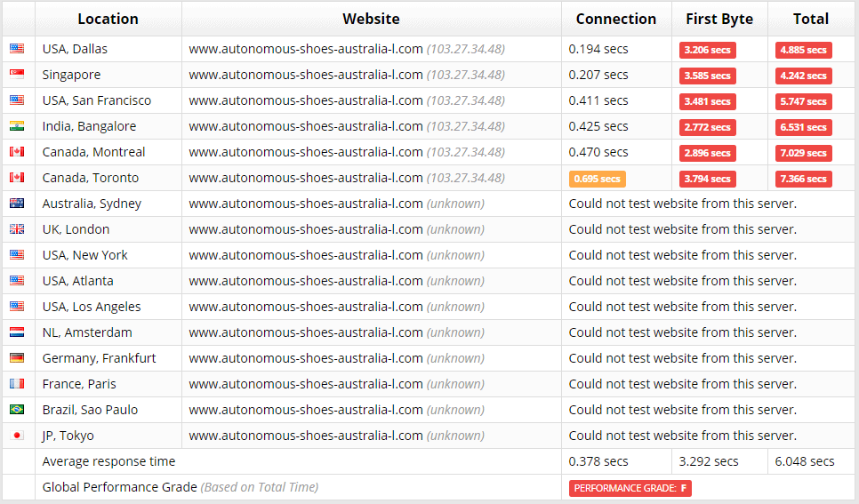859x504 pixels.
Task: Click the 4.885 secs total badge
Action: point(803,50)
